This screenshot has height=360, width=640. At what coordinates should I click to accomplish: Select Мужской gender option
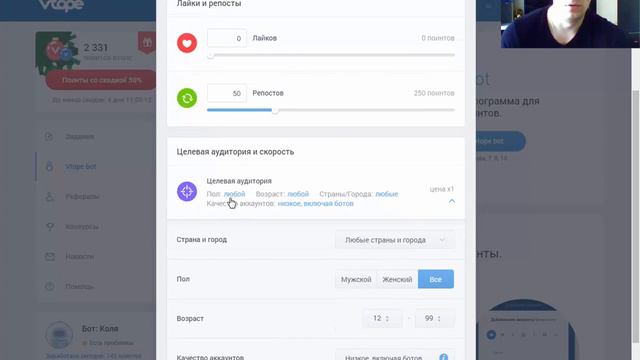point(356,279)
